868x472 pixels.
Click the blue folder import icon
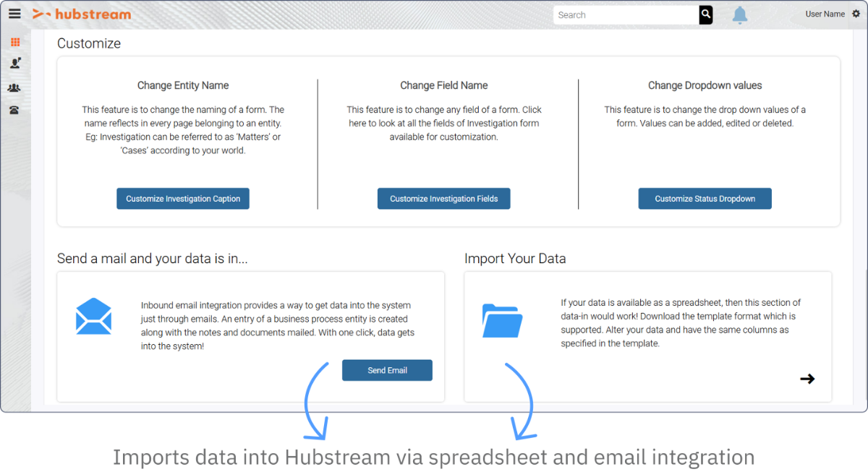(x=502, y=320)
